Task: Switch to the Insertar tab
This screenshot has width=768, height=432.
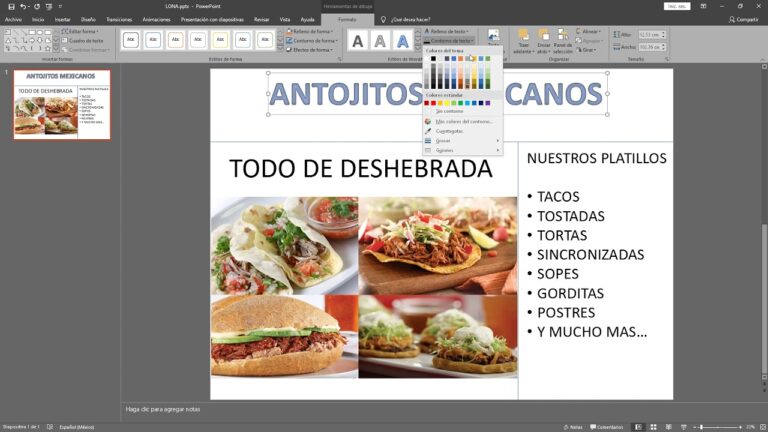Action: coord(62,20)
